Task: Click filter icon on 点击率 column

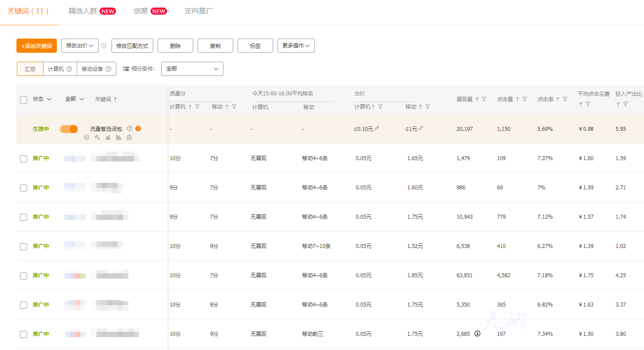Action: pyautogui.click(x=565, y=99)
